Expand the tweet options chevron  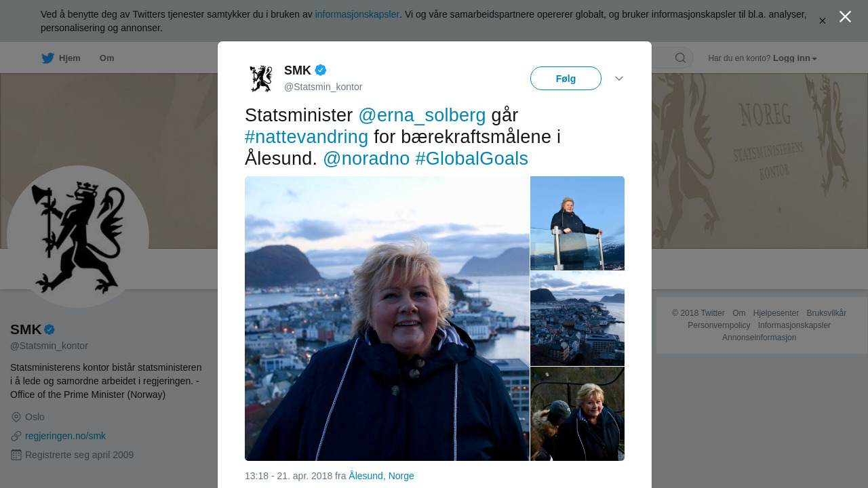click(x=619, y=79)
